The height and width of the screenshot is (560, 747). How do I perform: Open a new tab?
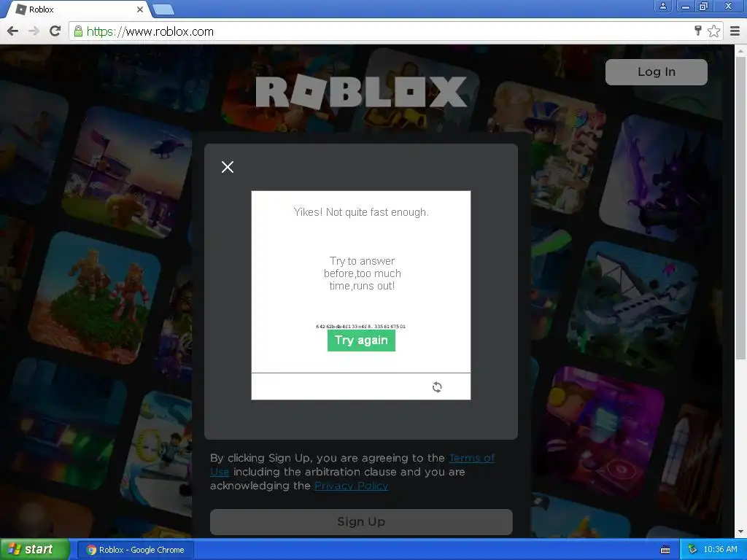[x=164, y=9]
